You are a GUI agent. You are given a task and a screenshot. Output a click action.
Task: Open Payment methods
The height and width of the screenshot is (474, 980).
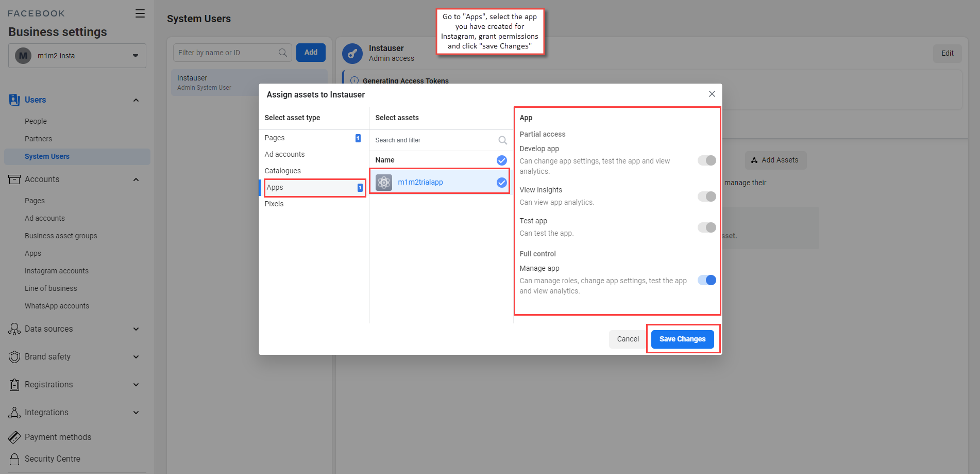point(58,437)
